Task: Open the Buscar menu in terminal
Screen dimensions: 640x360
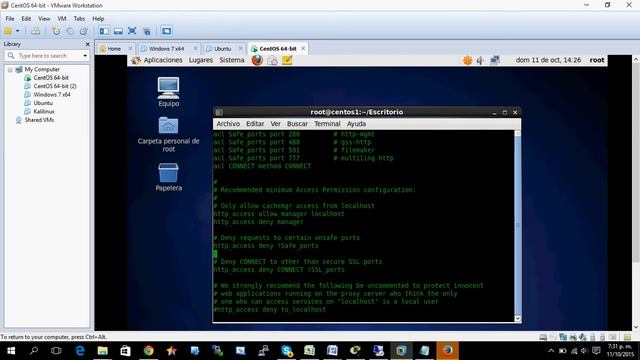Action: [297, 124]
